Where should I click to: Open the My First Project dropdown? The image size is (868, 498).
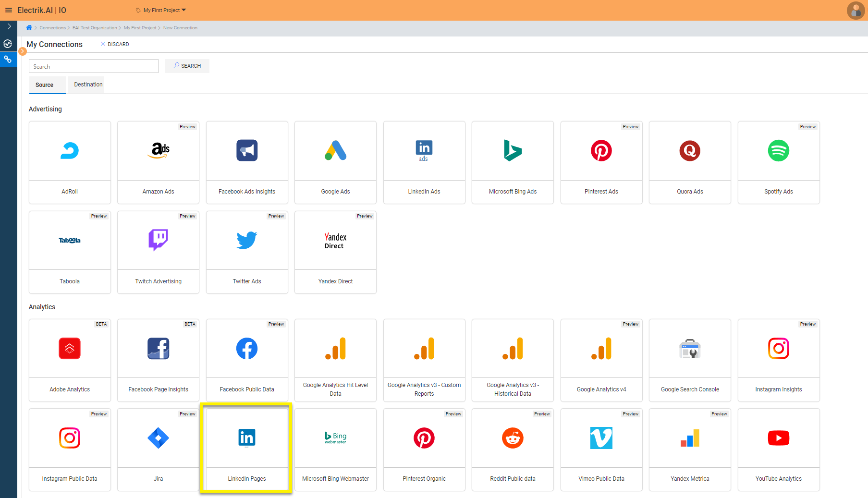coord(161,10)
